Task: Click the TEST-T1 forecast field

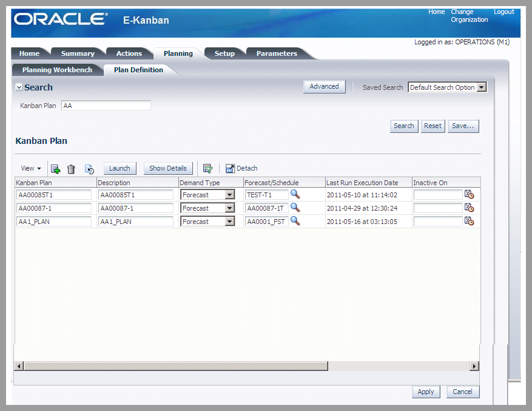Action: coord(267,195)
